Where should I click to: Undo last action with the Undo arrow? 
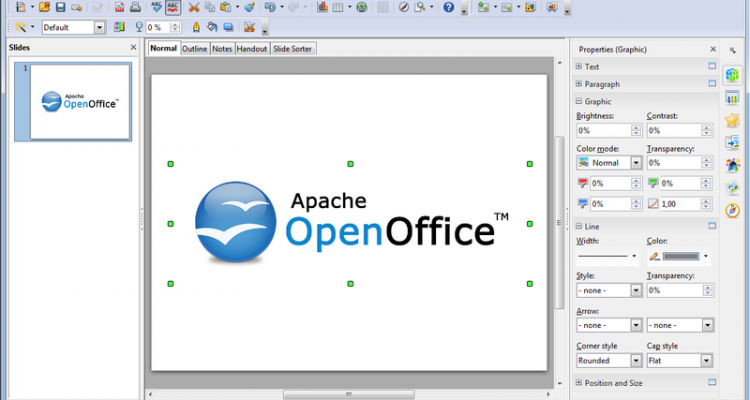(270, 7)
